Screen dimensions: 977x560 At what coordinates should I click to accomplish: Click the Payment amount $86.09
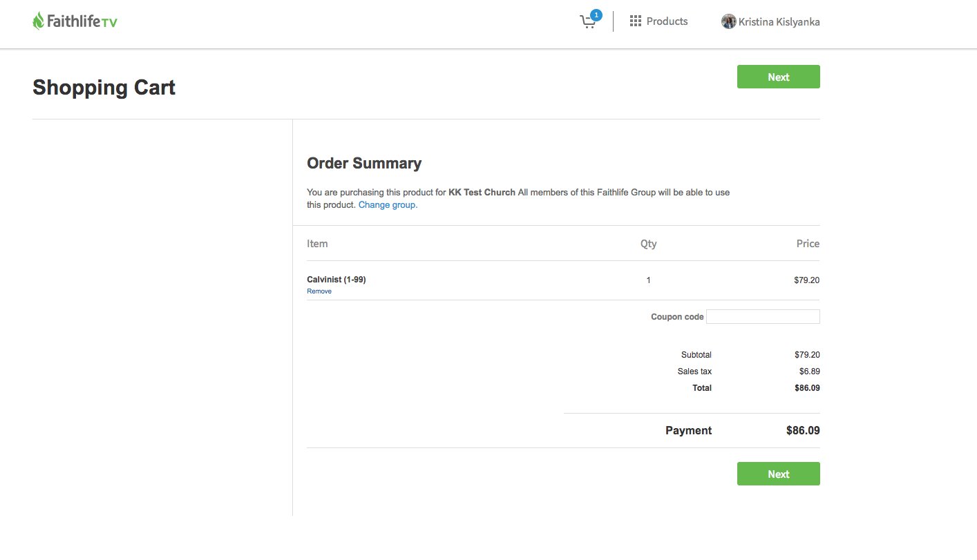coord(803,431)
